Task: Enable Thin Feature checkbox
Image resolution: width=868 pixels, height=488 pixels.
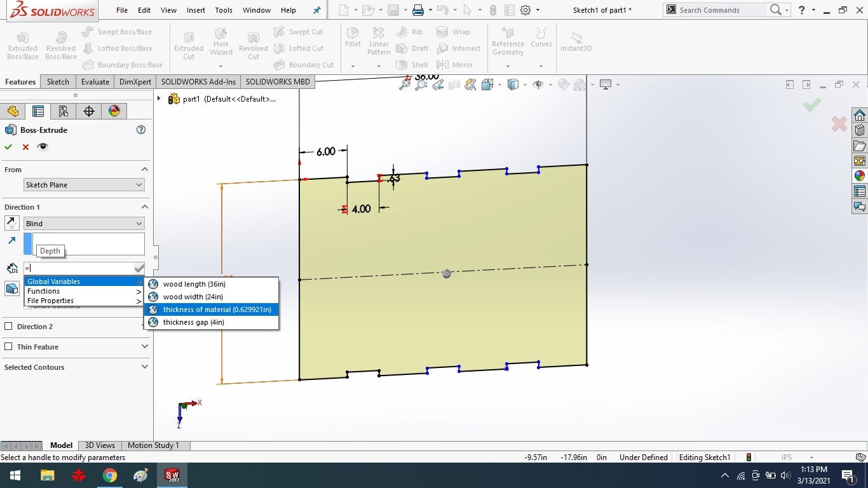Action: click(8, 347)
